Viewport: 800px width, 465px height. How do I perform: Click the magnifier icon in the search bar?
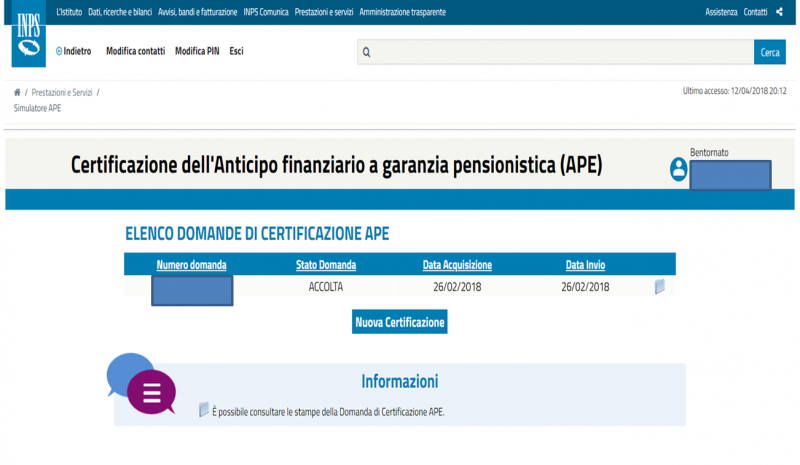pyautogui.click(x=367, y=52)
